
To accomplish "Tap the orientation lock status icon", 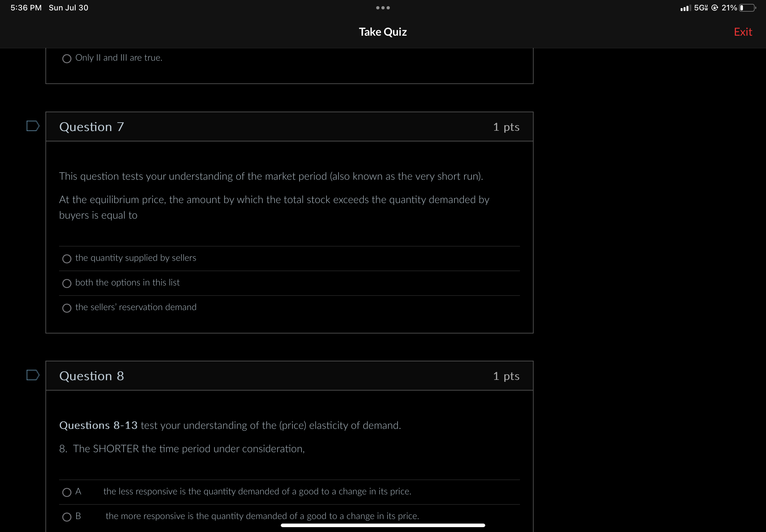I will tap(714, 8).
